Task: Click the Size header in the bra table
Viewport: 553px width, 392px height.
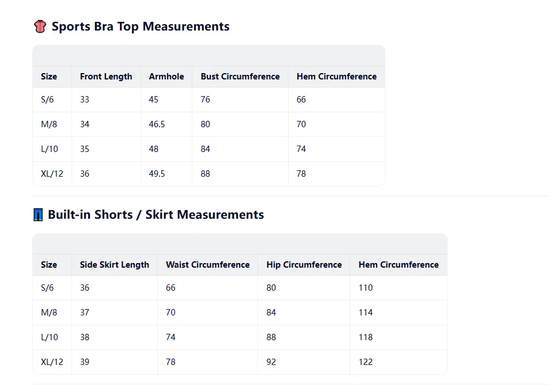Action: [x=48, y=77]
